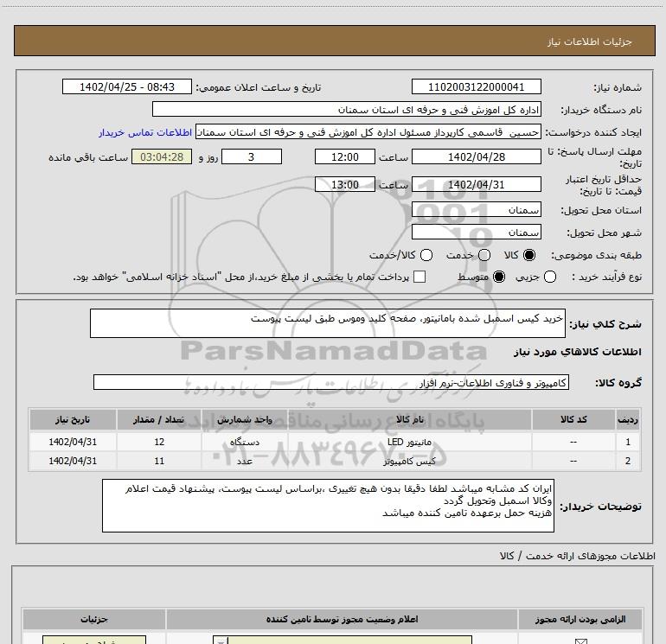Select the مانیتور LED item name cell
Image resolution: width=666 pixels, height=644 pixels.
pyautogui.click(x=410, y=442)
